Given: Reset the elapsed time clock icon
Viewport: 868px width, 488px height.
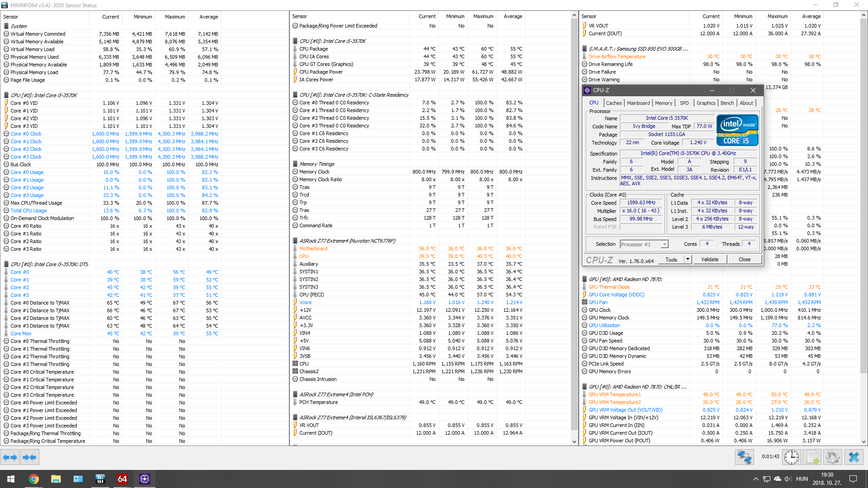Looking at the screenshot, I should point(792,457).
